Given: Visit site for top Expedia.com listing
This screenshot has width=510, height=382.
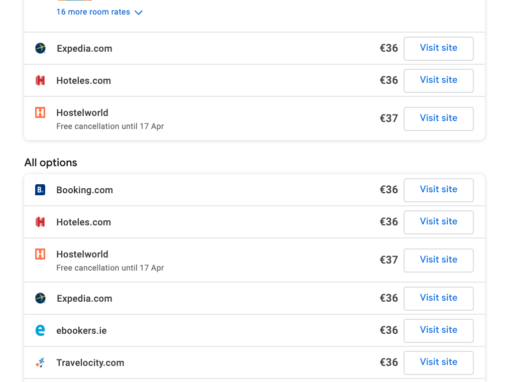Looking at the screenshot, I should pos(439,48).
